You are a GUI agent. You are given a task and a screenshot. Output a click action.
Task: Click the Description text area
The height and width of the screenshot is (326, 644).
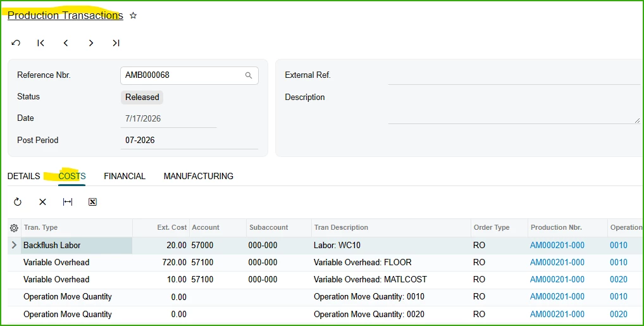[514, 107]
